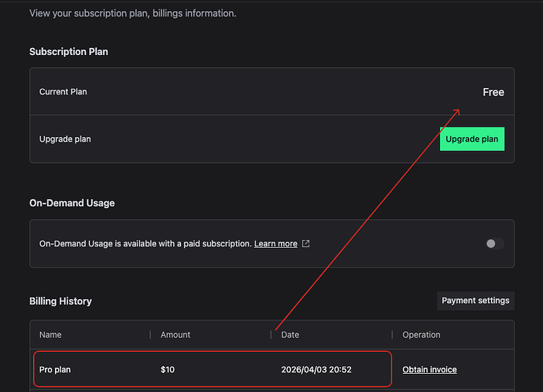Screen dimensions: 543x392
Task: Click the Billing History heading
Action: click(61, 301)
